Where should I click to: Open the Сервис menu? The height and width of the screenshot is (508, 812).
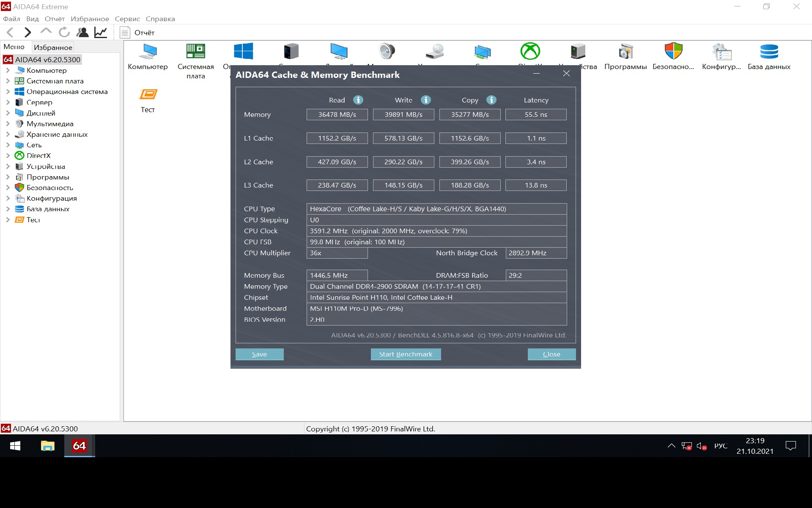pos(127,19)
